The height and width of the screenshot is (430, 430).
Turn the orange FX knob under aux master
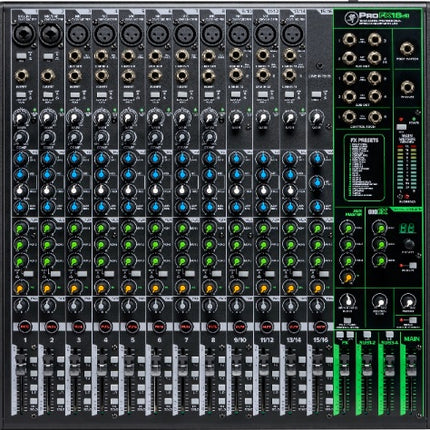pos(348,277)
